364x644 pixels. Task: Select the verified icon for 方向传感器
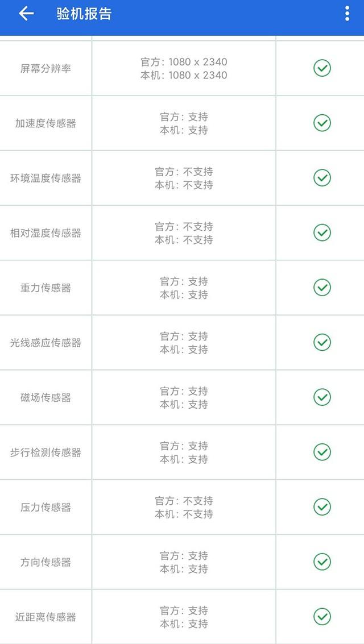[x=322, y=562]
